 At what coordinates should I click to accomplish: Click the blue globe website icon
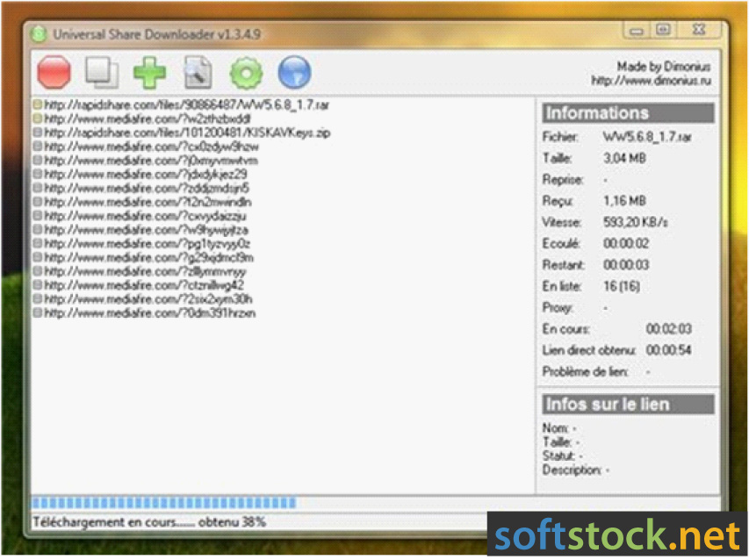(x=294, y=73)
